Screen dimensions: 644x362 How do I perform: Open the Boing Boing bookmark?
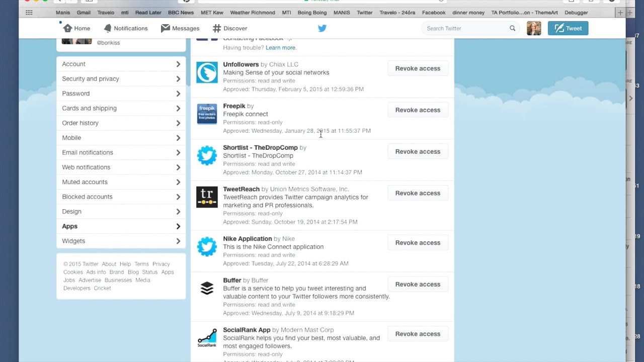(312, 13)
